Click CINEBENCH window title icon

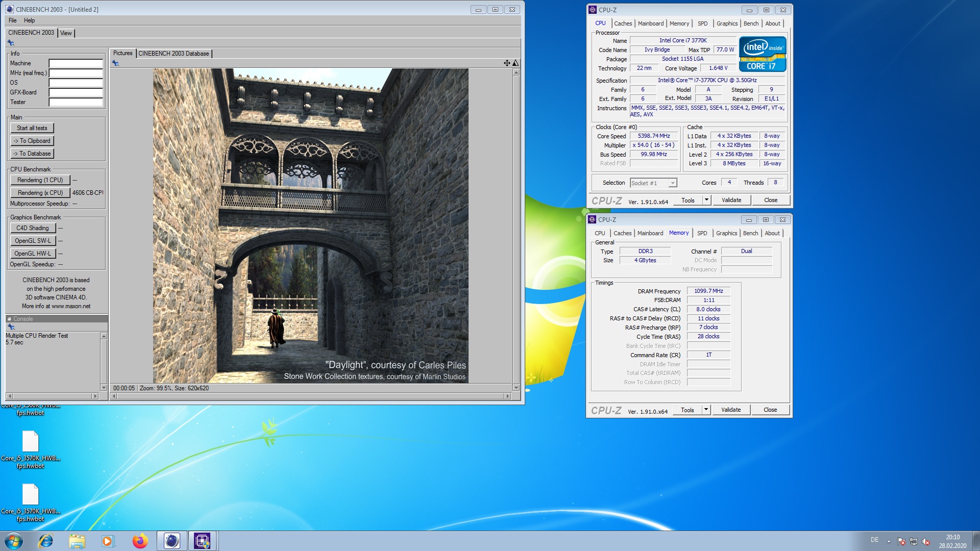coord(10,9)
